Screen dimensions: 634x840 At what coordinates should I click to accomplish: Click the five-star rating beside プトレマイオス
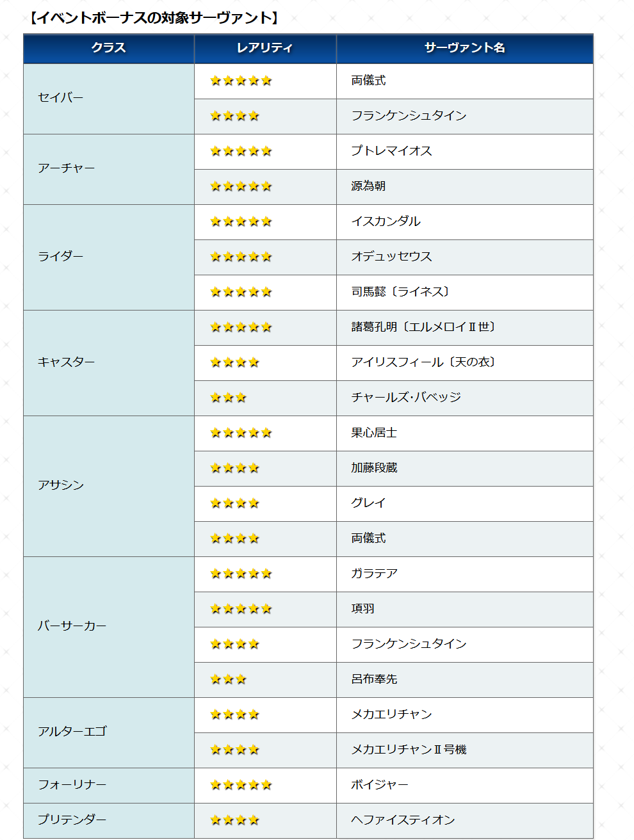click(241, 151)
